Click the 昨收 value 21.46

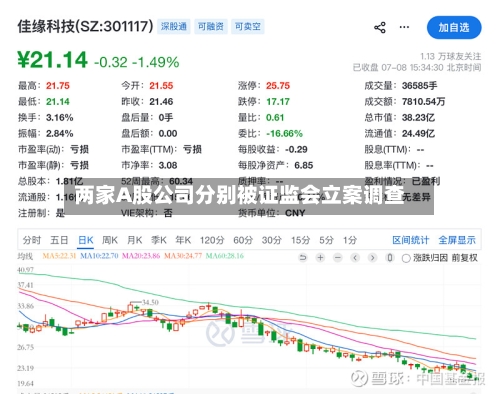161,102
